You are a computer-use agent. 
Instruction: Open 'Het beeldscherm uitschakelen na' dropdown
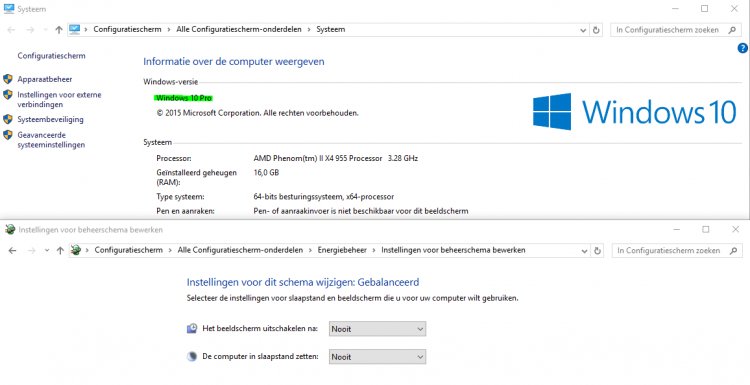point(377,329)
